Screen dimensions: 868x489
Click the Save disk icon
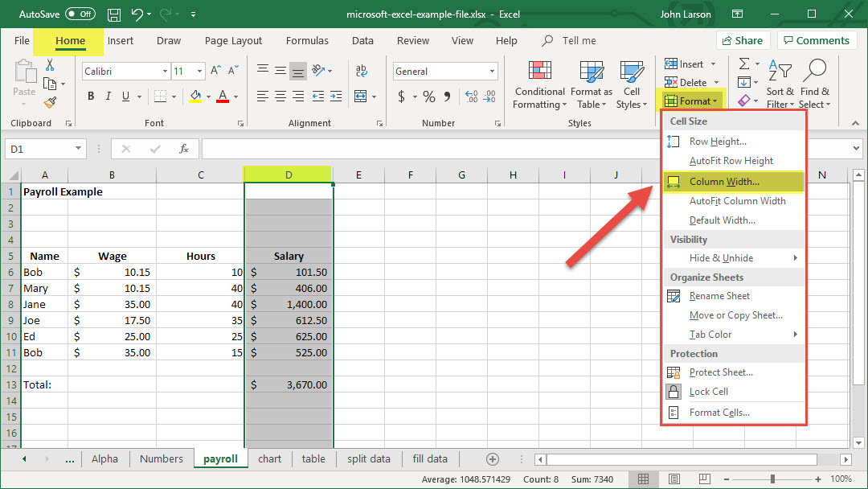coord(114,14)
